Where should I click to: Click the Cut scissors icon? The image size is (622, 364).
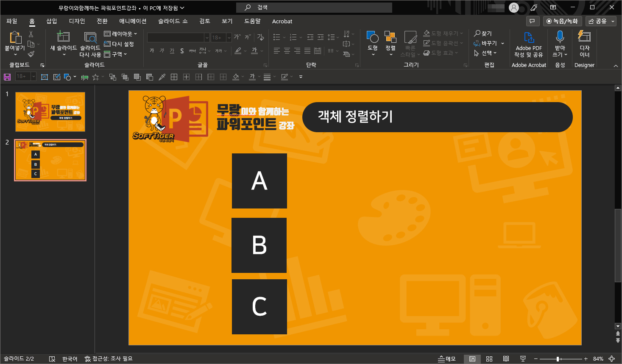[x=31, y=34]
